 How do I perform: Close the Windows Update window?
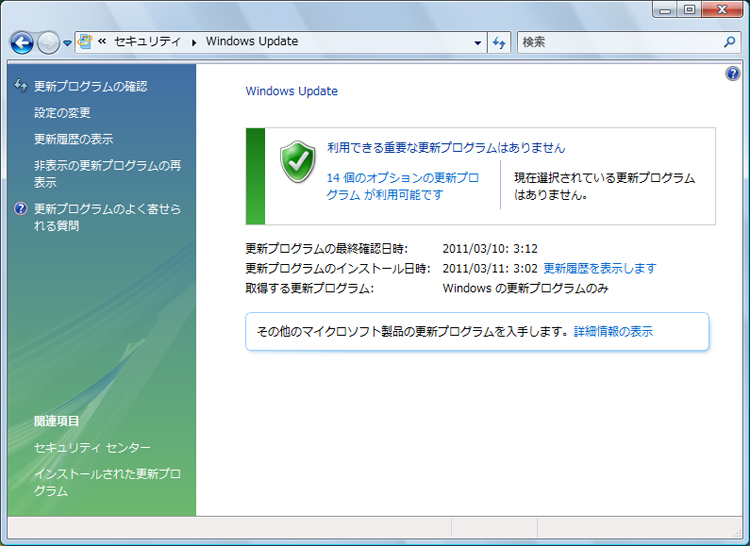click(x=722, y=10)
